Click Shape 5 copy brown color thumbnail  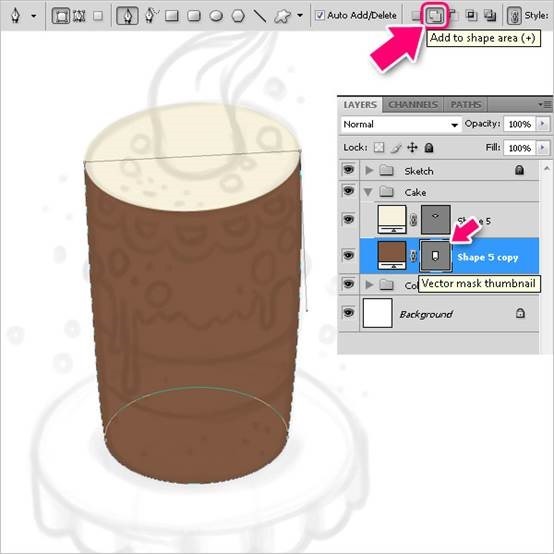[x=392, y=255]
